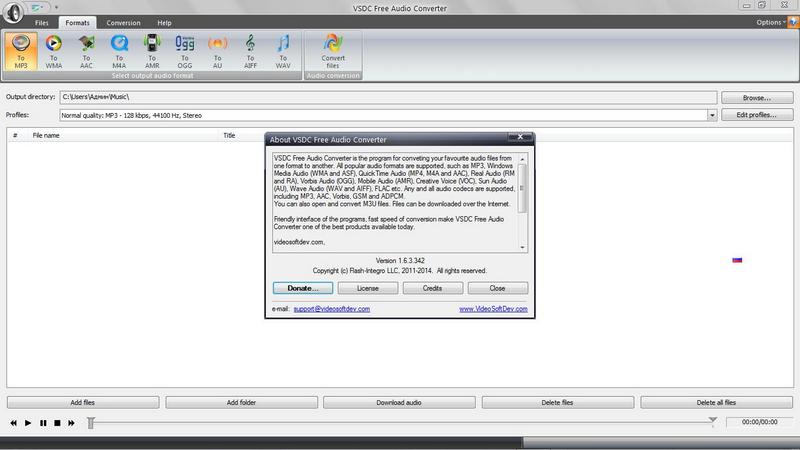Click the File name column header
Viewport: 800px width, 450px height.
pos(46,135)
